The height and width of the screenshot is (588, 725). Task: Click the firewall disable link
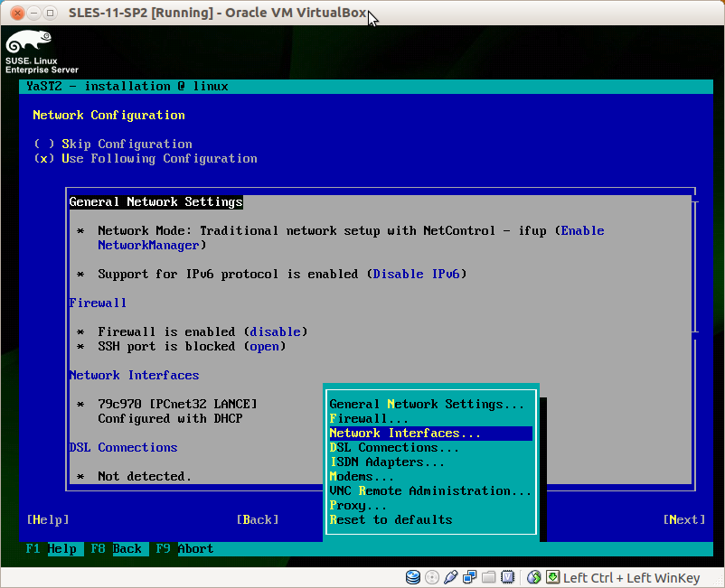pos(275,331)
